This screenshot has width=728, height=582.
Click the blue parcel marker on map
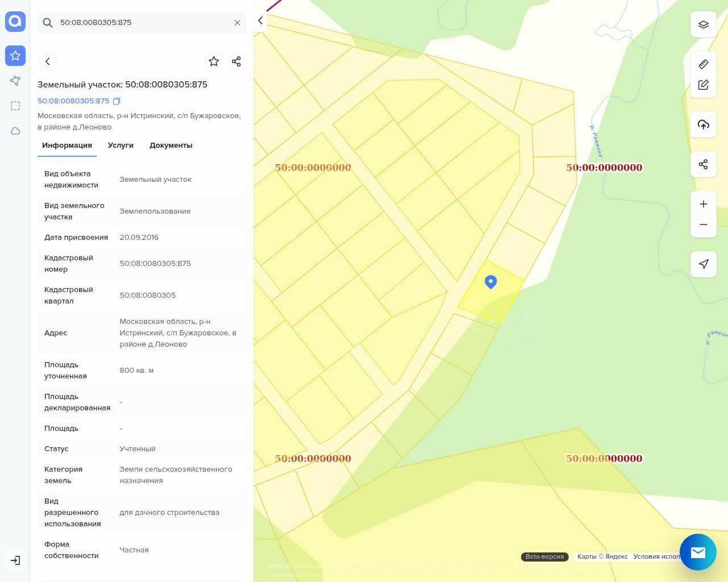click(x=490, y=281)
